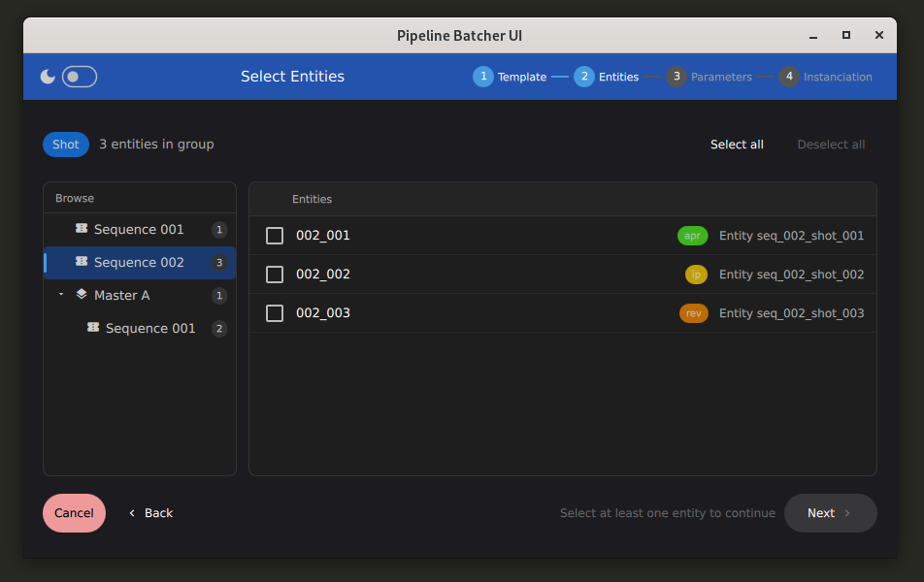Maximize the Pipeline Batcher UI window
Viewport: 924px width, 582px height.
coord(846,35)
